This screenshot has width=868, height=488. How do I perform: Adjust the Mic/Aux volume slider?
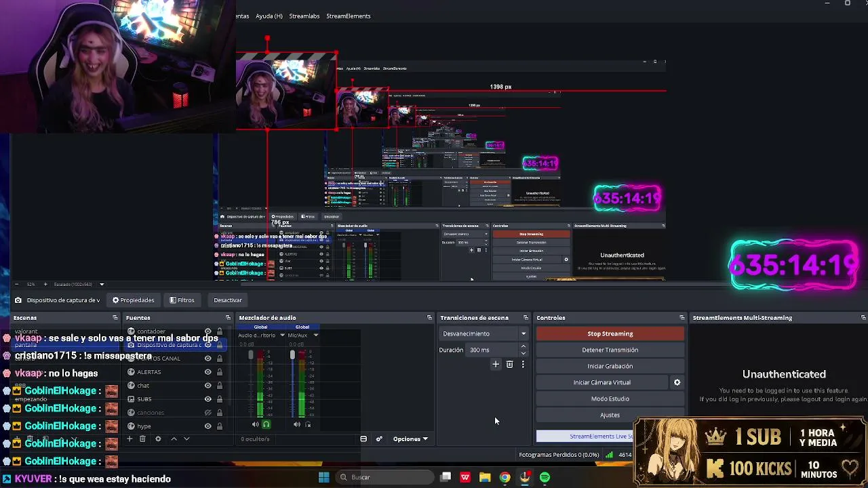point(292,354)
